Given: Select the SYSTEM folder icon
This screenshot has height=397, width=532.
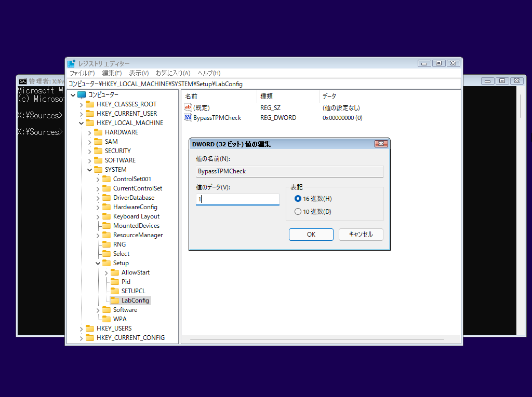Looking at the screenshot, I should point(98,170).
